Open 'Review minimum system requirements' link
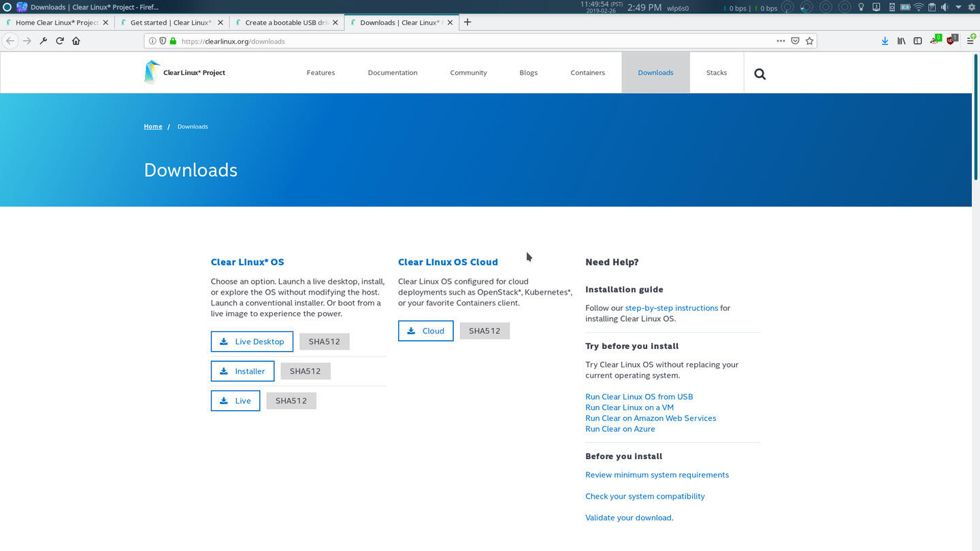This screenshot has width=980, height=551. pyautogui.click(x=657, y=475)
